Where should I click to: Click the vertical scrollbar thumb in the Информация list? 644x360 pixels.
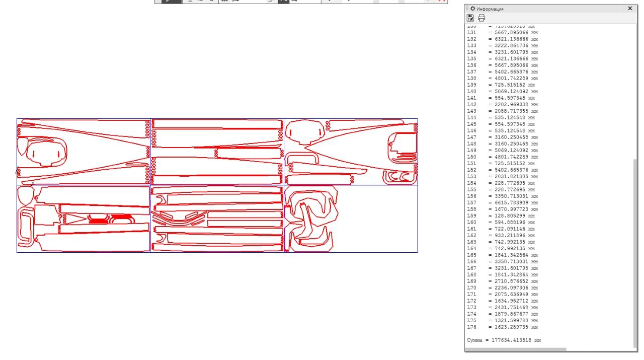tap(634, 252)
